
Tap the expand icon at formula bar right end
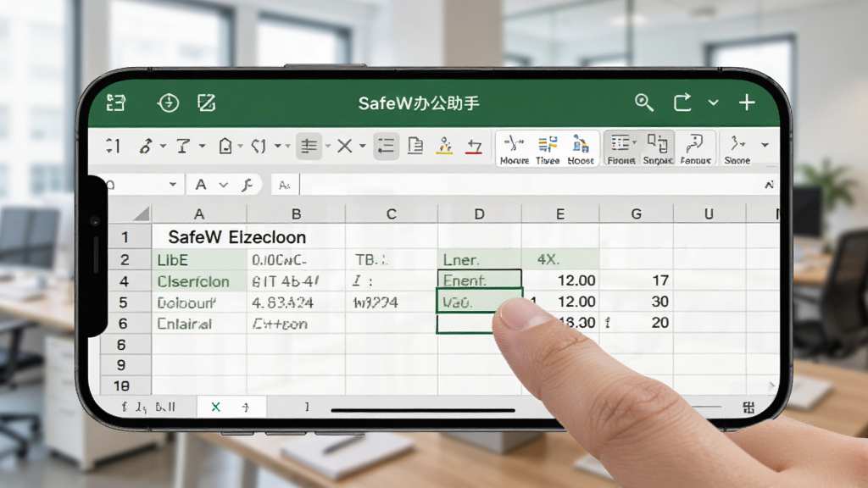click(769, 185)
